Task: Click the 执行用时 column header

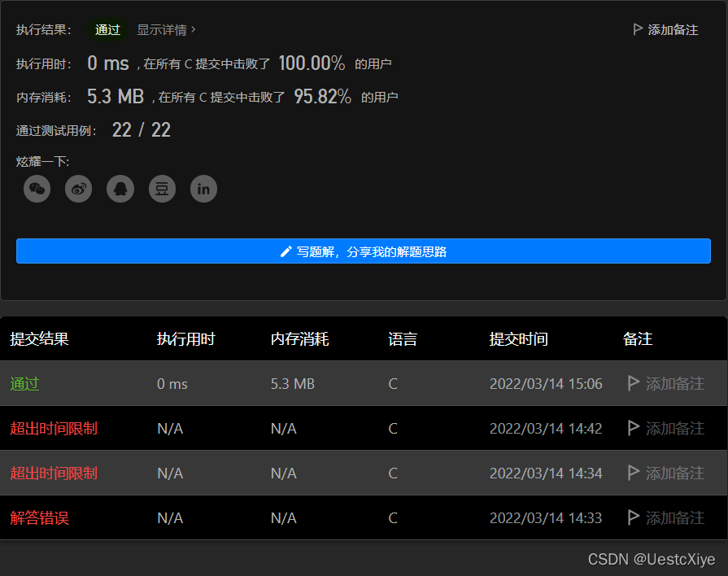Action: (x=186, y=339)
